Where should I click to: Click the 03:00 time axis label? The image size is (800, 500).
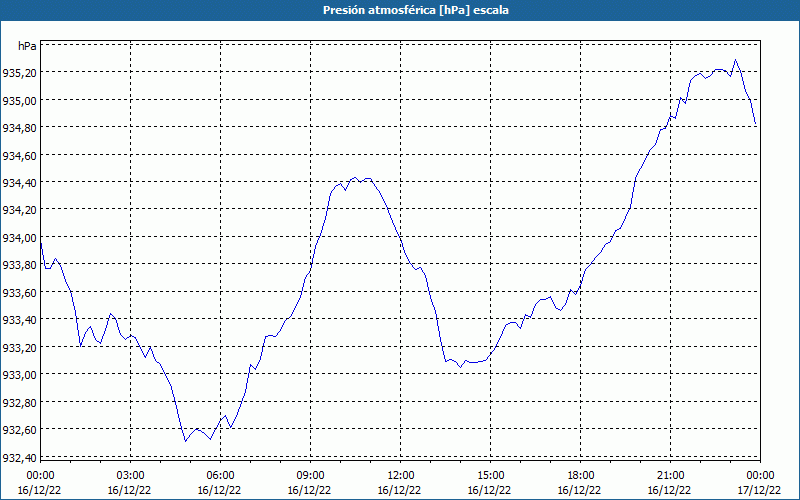pyautogui.click(x=131, y=476)
